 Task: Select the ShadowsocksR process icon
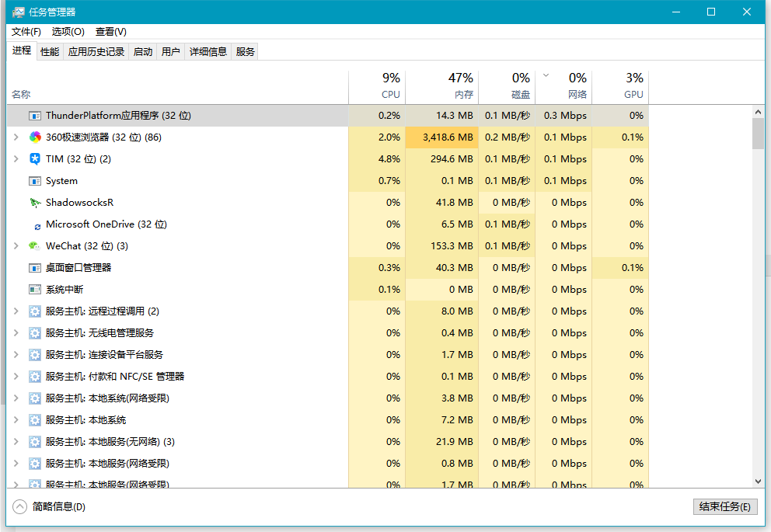(x=35, y=203)
